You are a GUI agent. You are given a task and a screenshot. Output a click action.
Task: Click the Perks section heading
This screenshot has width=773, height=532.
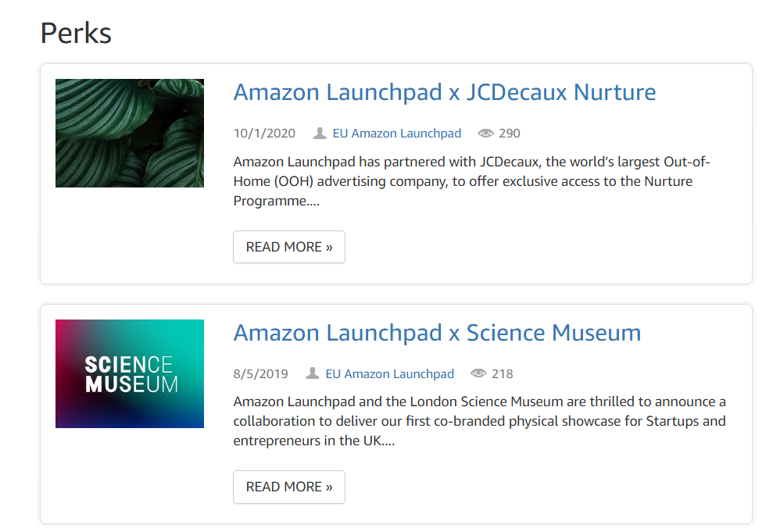coord(76,33)
